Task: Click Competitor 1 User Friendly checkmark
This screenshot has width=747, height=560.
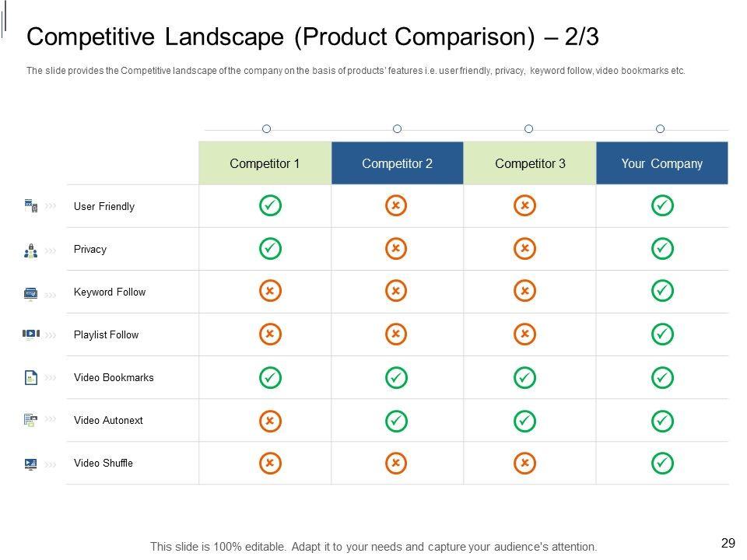Action: tap(269, 206)
